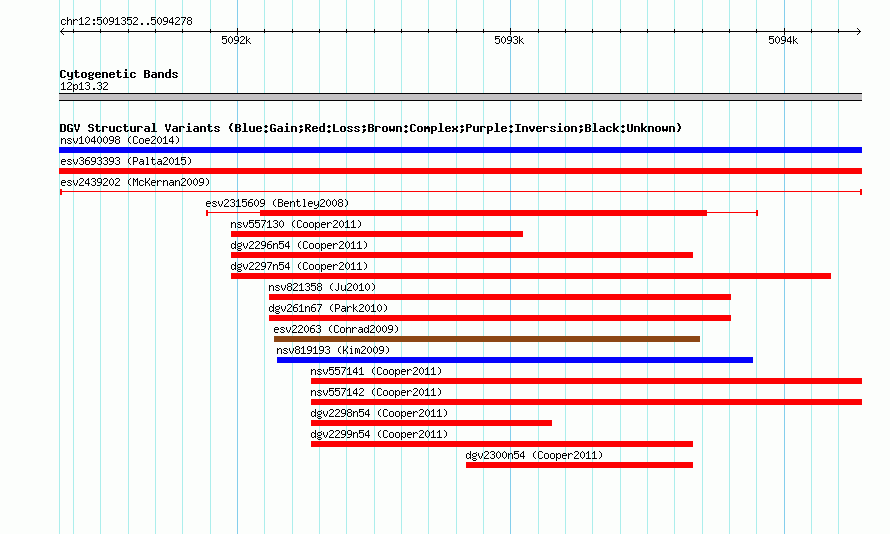Screen dimensions: 890x534
Task: Click the esv22063 (Conrad2009) brown complex bar
Action: 486,339
